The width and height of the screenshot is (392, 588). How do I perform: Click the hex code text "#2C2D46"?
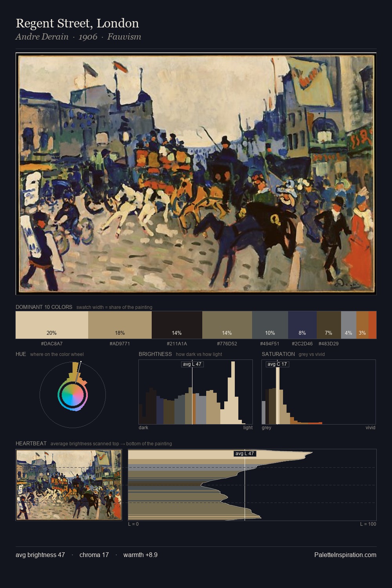(x=302, y=344)
